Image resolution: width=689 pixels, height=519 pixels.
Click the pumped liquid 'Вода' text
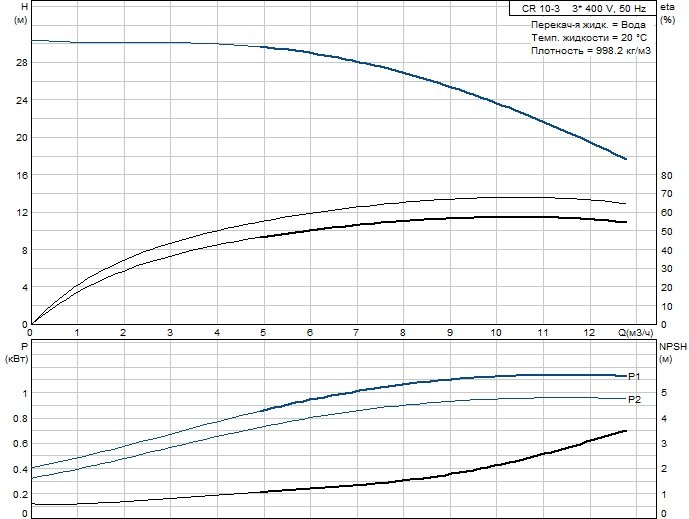(634, 25)
